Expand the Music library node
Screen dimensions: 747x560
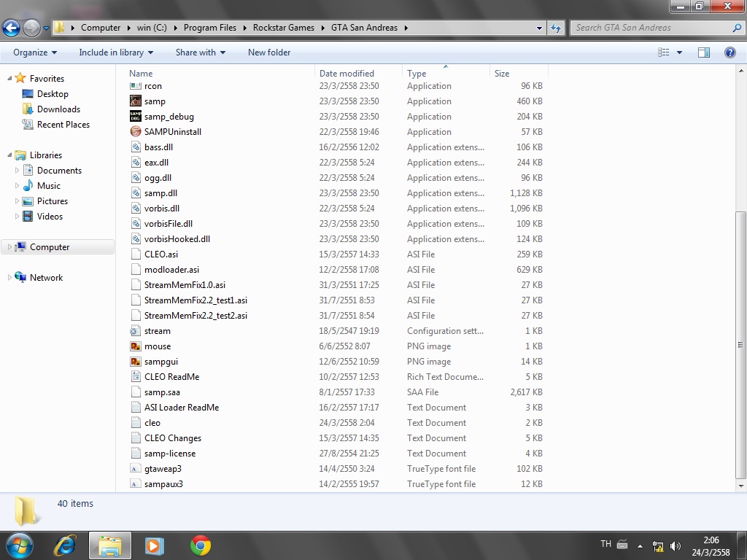click(x=18, y=186)
